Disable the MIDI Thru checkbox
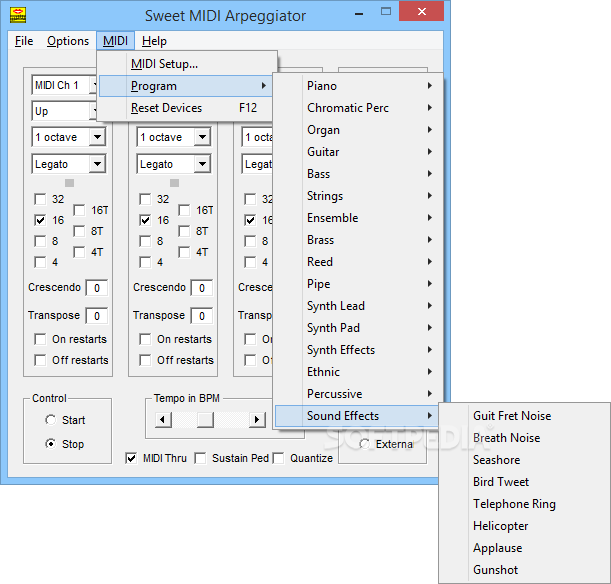The image size is (611, 584). (x=131, y=458)
